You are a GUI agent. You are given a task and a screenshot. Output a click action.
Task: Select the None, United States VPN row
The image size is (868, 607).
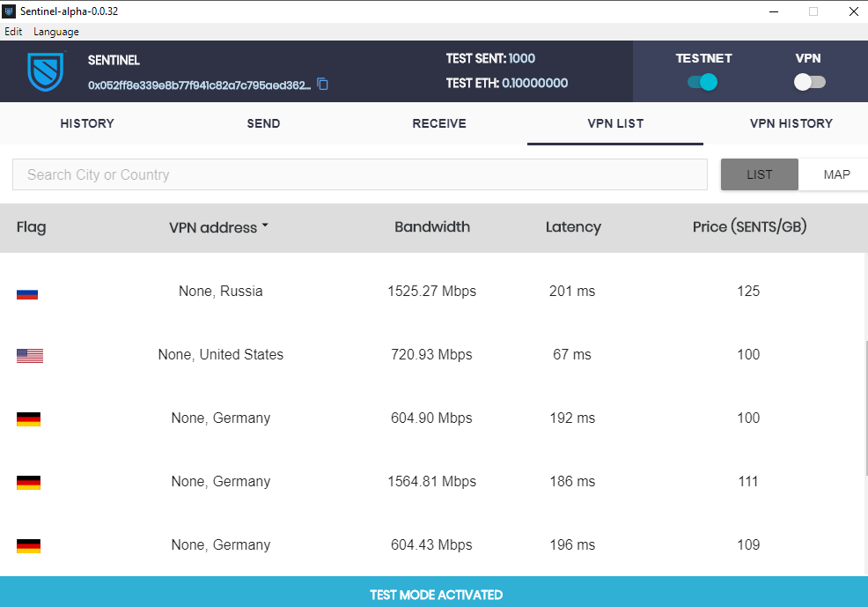pos(431,354)
